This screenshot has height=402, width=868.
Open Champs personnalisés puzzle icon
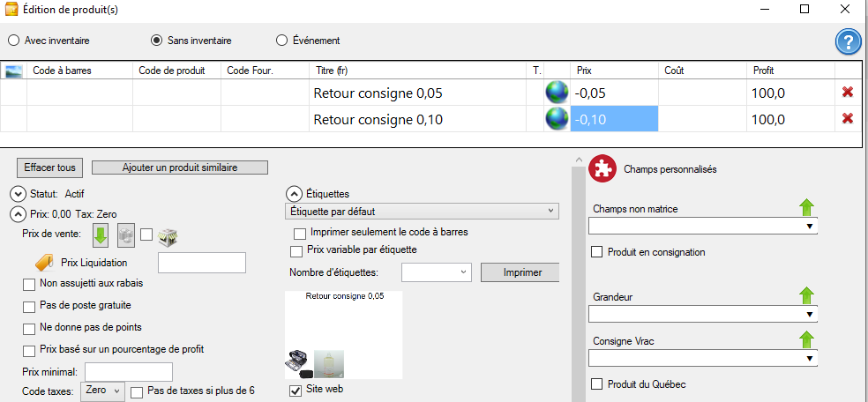(602, 168)
